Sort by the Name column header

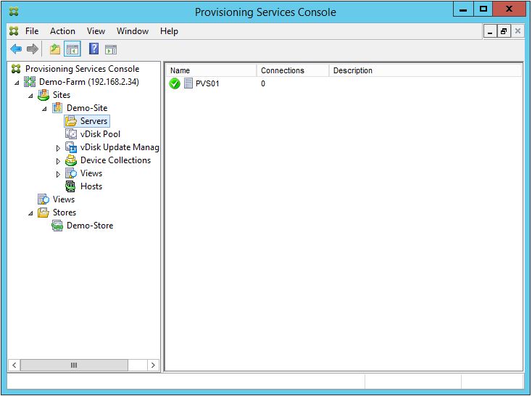click(211, 70)
